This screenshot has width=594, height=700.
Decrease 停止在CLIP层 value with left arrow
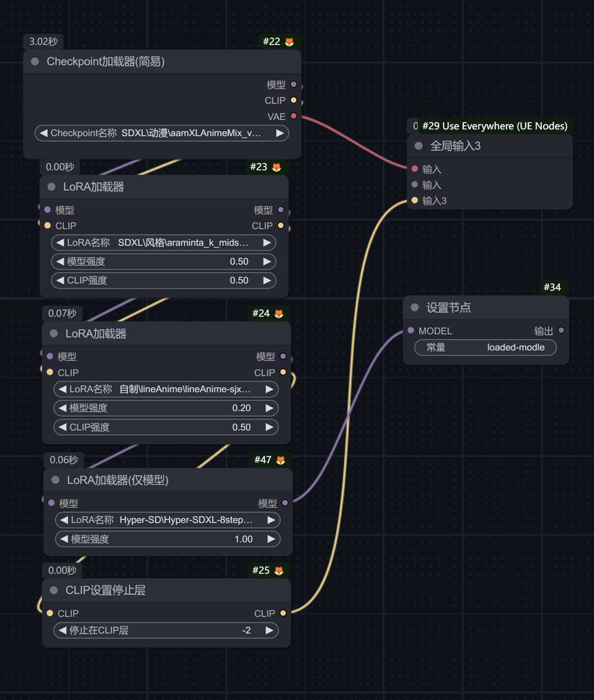click(x=63, y=630)
